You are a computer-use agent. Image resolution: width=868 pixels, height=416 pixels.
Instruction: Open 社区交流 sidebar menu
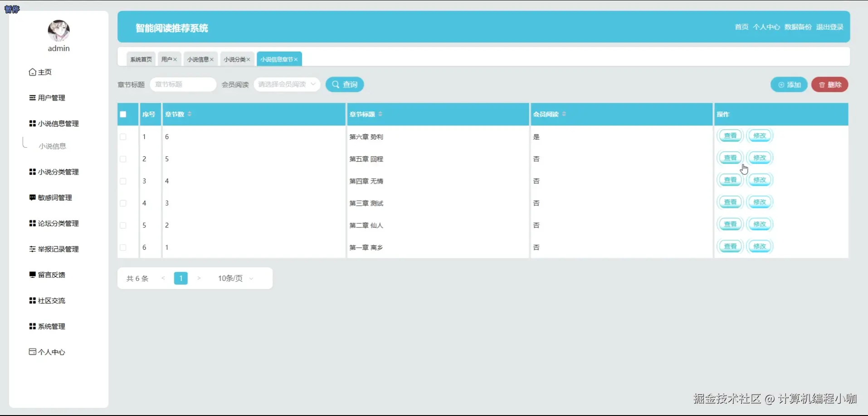47,301
